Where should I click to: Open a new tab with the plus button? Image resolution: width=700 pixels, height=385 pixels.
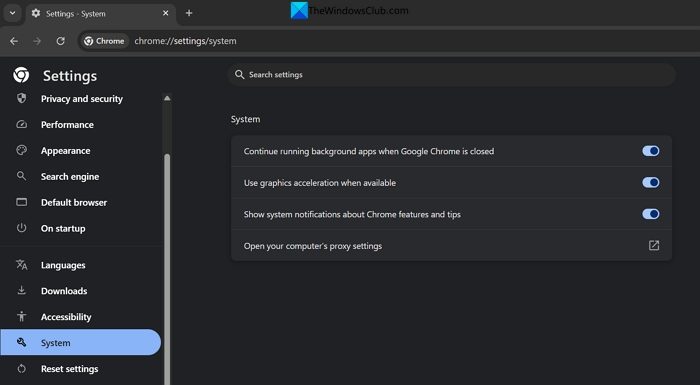pyautogui.click(x=189, y=13)
